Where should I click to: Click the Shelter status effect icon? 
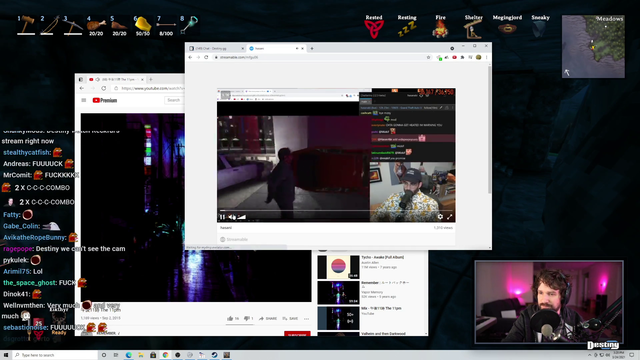[x=473, y=29]
